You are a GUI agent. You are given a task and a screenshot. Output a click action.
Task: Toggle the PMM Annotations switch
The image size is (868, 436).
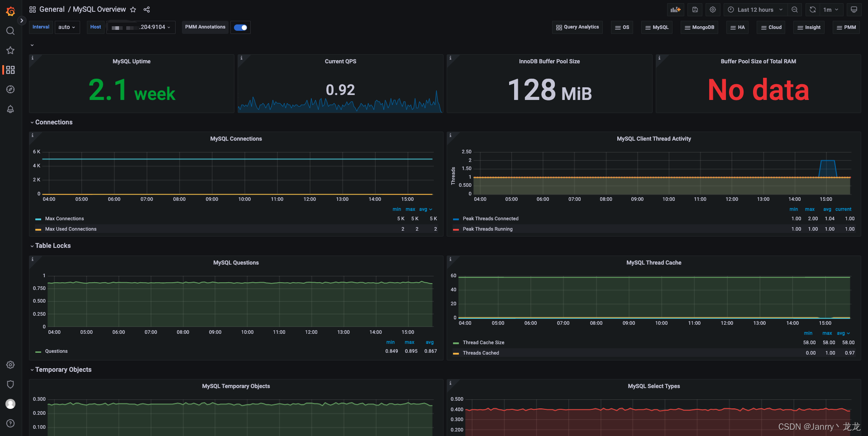(241, 28)
